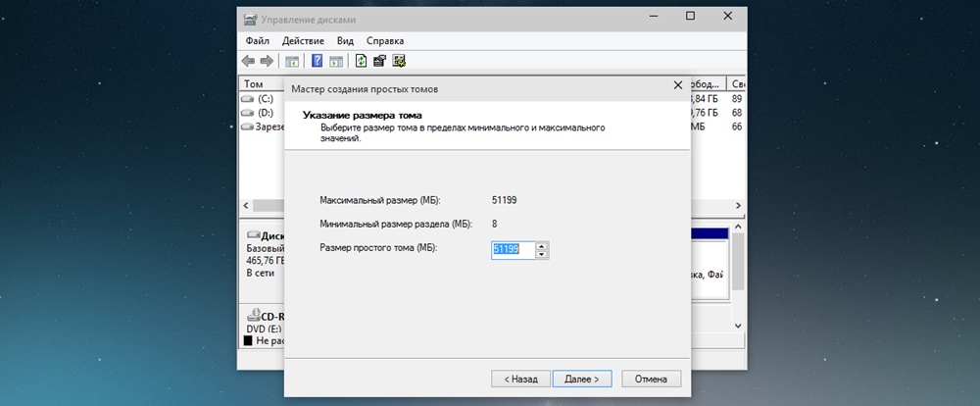Screen dimensions: 980x406
Task: Cancel the wizard with Отмена button
Action: pyautogui.click(x=651, y=378)
